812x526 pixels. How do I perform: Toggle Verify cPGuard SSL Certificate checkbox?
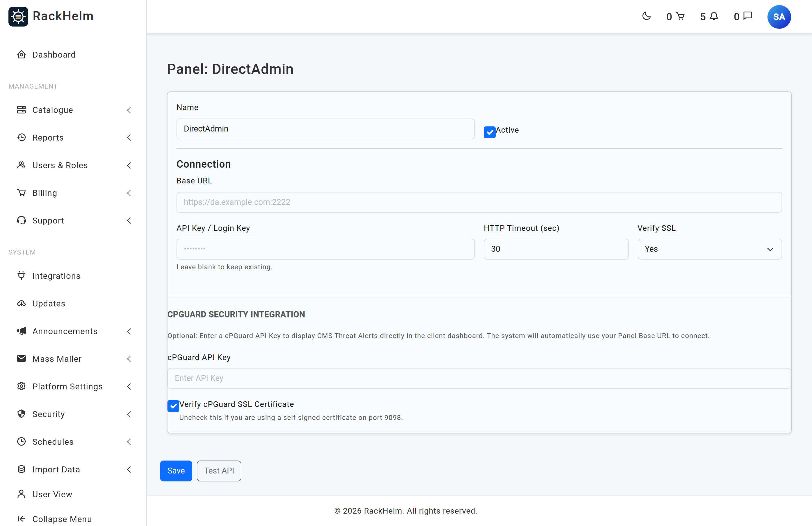coord(173,406)
